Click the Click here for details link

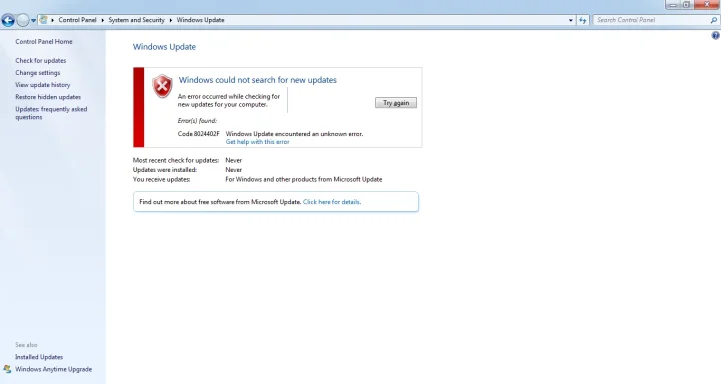(332, 202)
